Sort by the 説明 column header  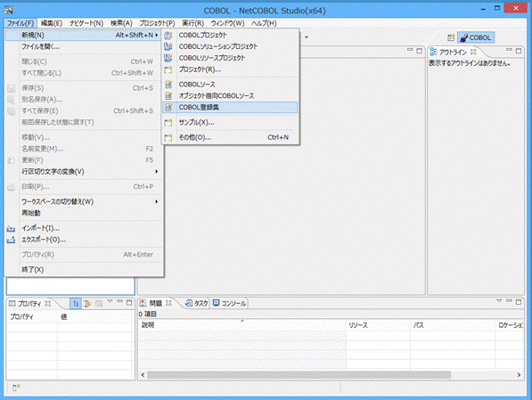point(242,325)
